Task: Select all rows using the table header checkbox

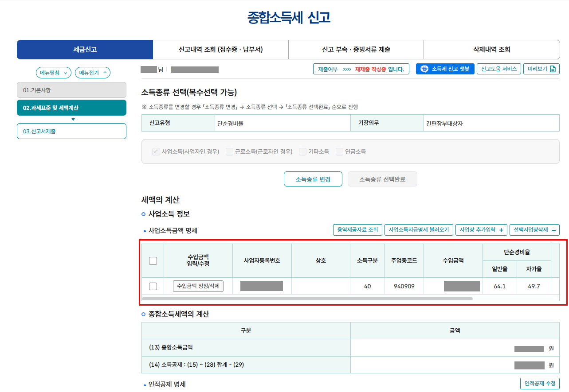Action: 153,261
